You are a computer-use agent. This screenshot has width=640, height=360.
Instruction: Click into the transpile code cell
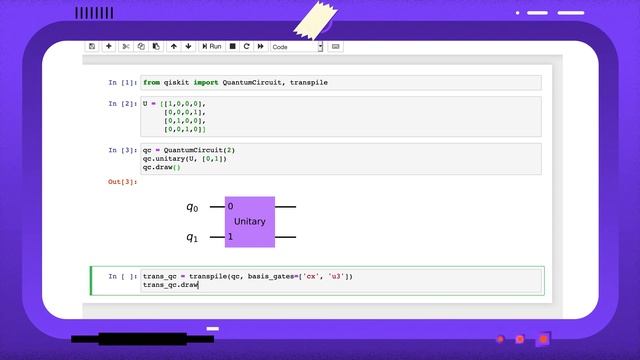point(341,280)
